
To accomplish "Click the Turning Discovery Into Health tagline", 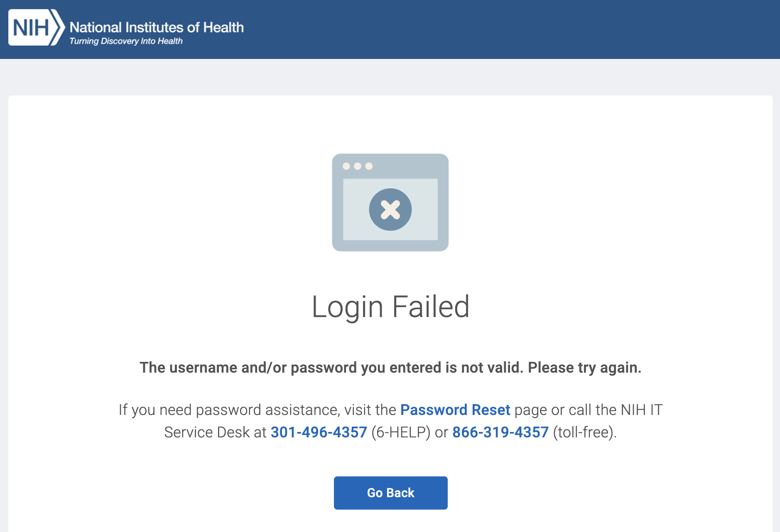I will [x=126, y=41].
